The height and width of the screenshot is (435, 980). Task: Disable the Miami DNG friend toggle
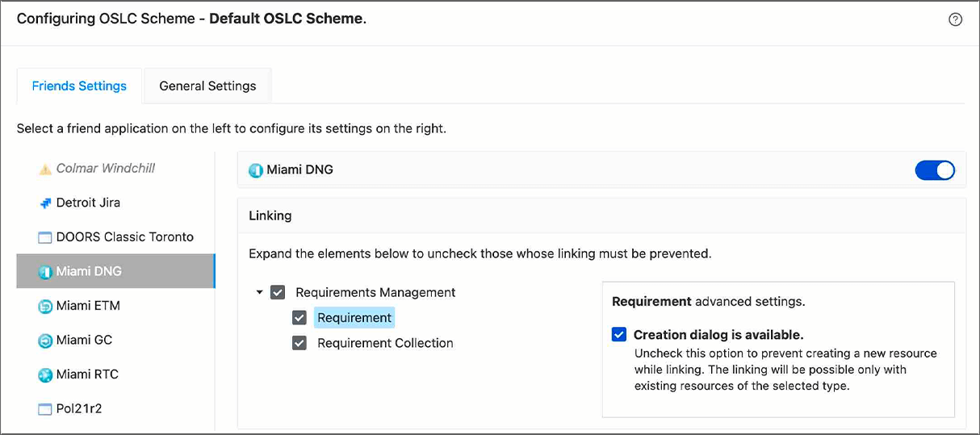(x=935, y=169)
